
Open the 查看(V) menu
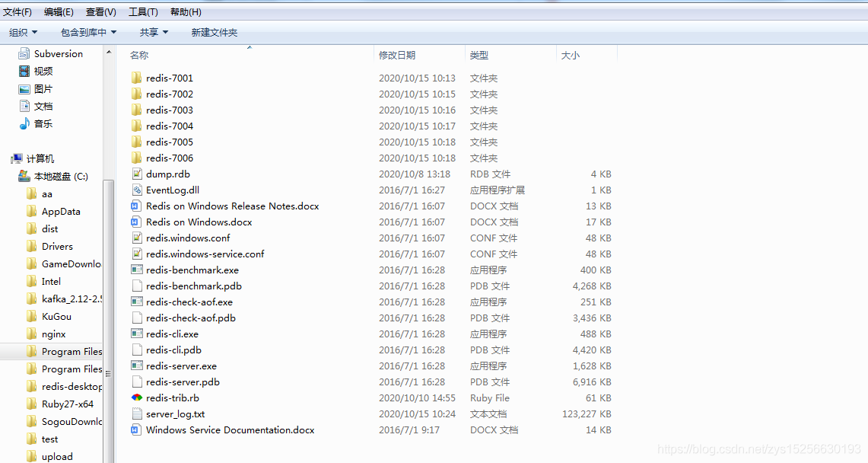click(x=100, y=11)
